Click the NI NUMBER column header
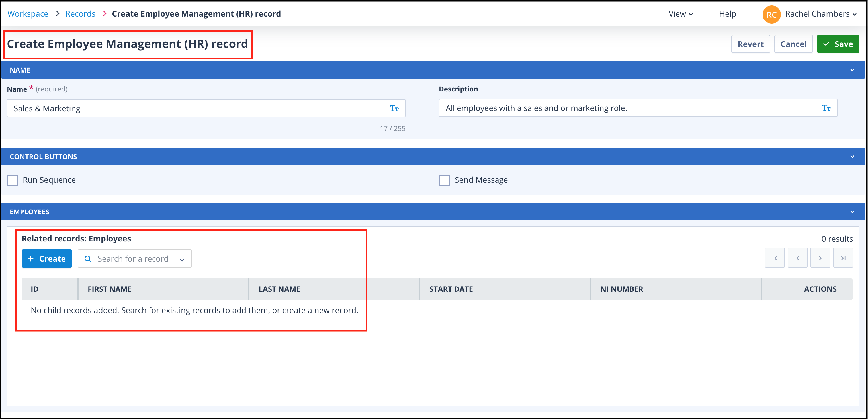 (x=676, y=289)
